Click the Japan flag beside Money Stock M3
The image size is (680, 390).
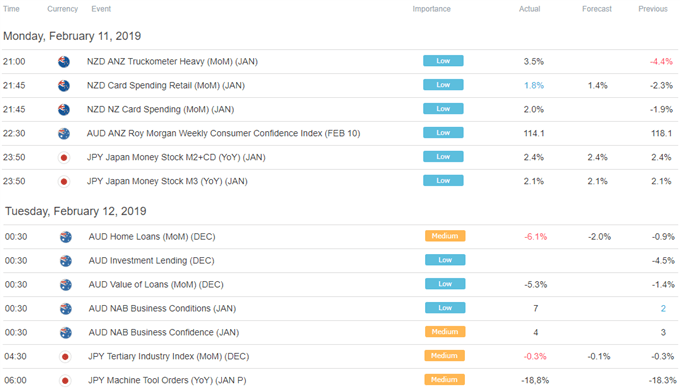pyautogui.click(x=64, y=181)
